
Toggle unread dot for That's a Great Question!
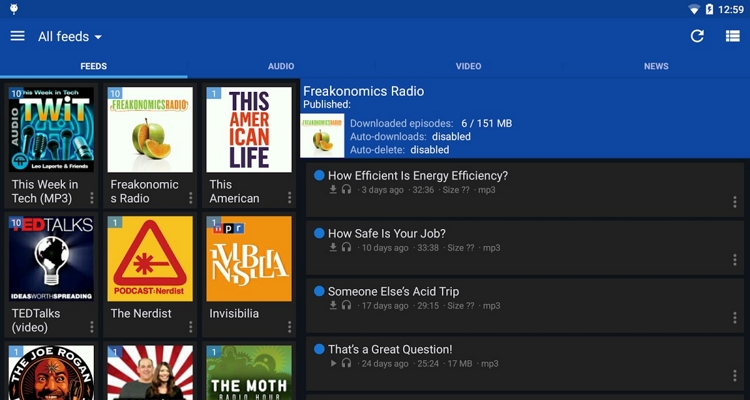[x=319, y=349]
